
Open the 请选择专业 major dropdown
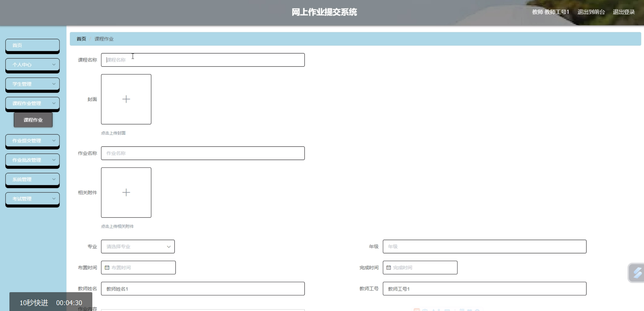[x=138, y=246]
